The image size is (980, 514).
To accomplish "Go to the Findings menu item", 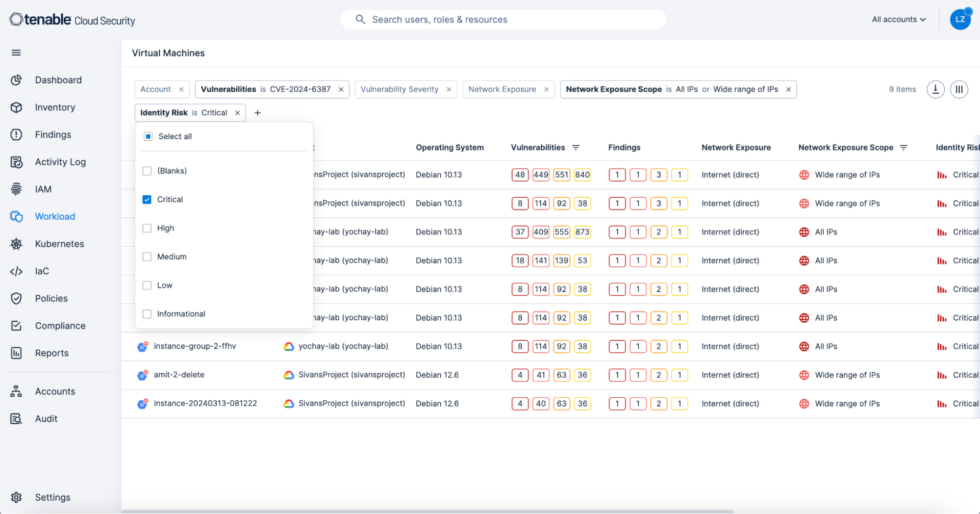I will 53,135.
